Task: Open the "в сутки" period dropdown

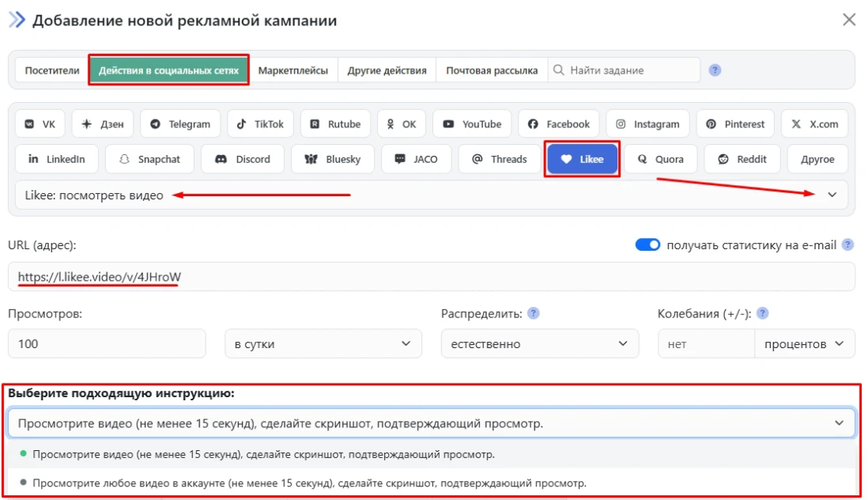Action: pos(323,344)
